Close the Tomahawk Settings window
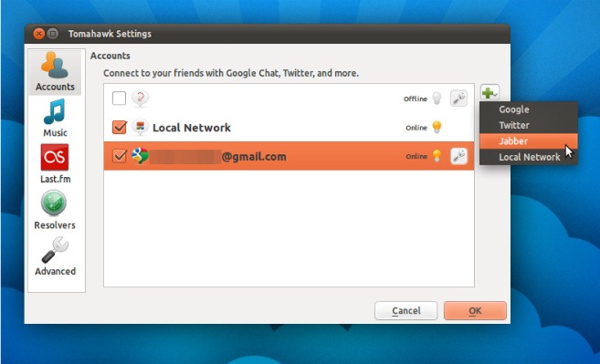 [x=38, y=34]
